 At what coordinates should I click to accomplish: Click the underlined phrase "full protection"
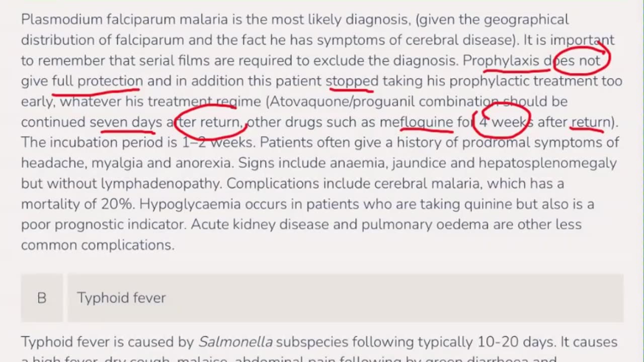pyautogui.click(x=97, y=81)
